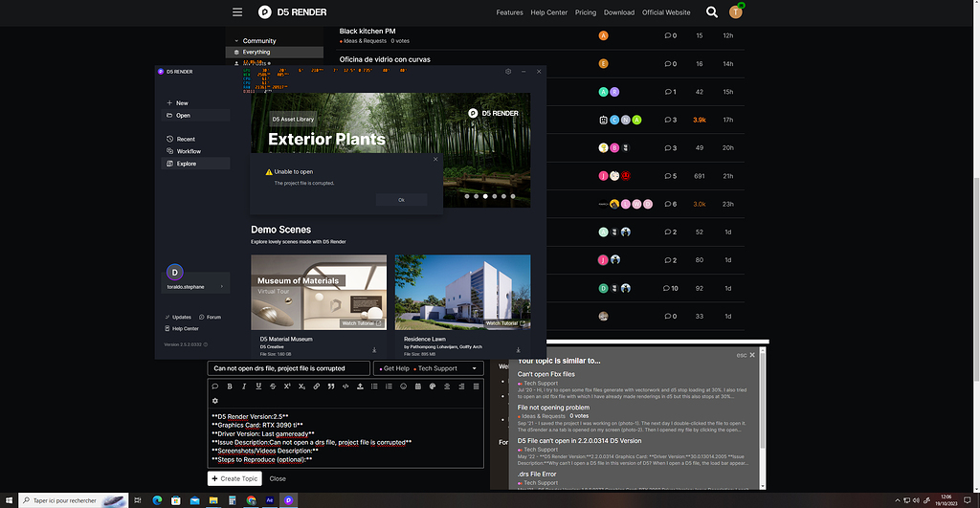980x508 pixels.
Task: Select Explore in D5 Render sidebar
Action: (x=195, y=164)
